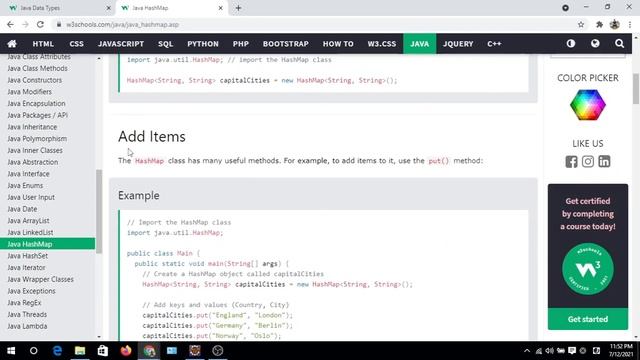
Task: Open File Explorer from taskbar
Action: tap(80, 351)
